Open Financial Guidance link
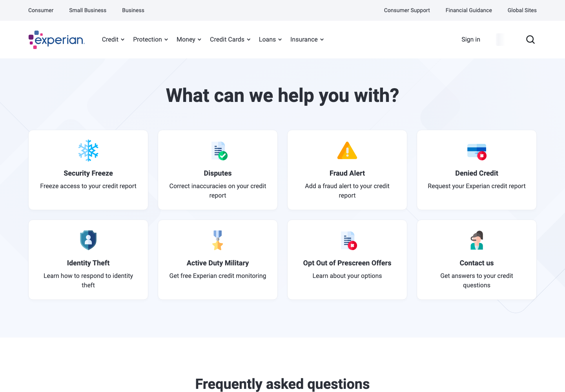Screen dimensions: 565x392 click(469, 10)
